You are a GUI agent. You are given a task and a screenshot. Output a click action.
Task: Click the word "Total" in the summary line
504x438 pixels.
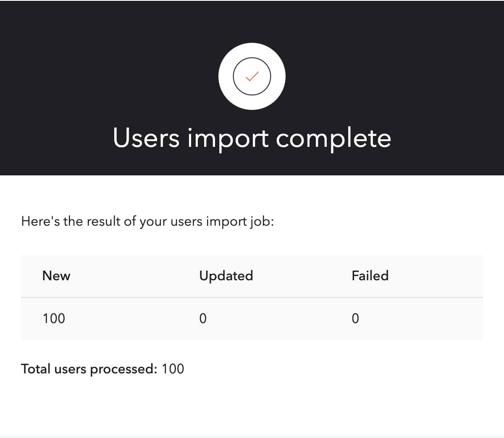coord(36,369)
